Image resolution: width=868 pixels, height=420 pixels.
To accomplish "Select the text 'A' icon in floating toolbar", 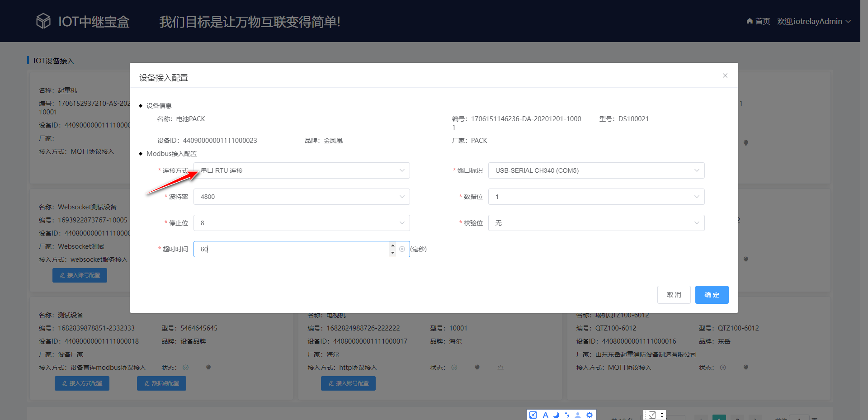I will (545, 415).
